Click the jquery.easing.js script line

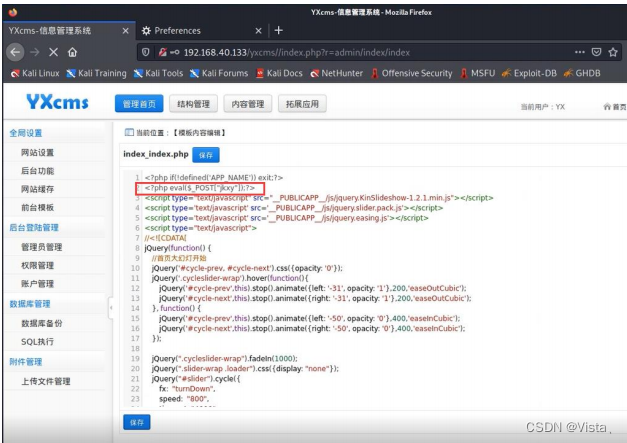286,218
